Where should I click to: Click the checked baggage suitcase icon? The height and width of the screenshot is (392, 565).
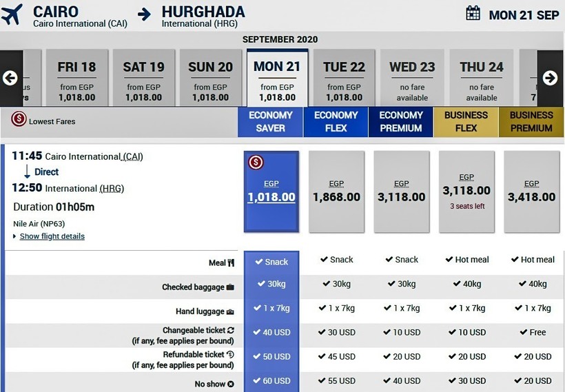click(x=230, y=287)
